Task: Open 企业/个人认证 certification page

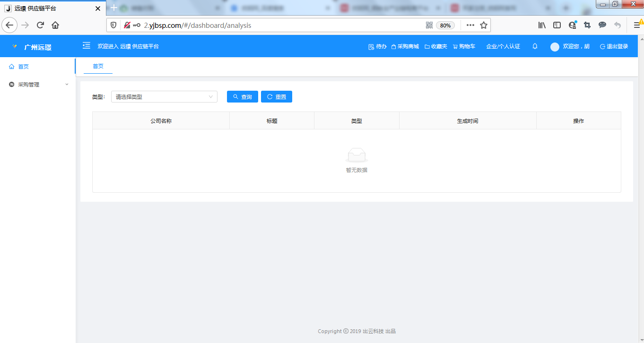Action: pos(503,46)
